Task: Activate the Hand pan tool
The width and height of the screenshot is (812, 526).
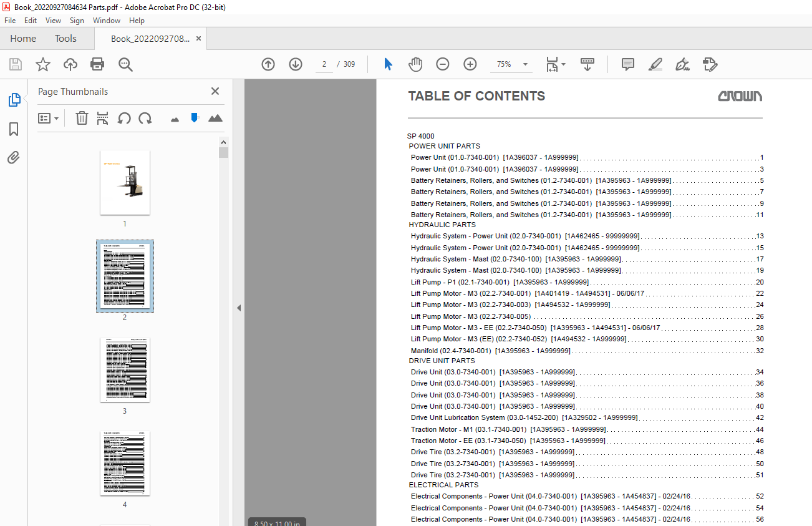Action: (x=415, y=64)
